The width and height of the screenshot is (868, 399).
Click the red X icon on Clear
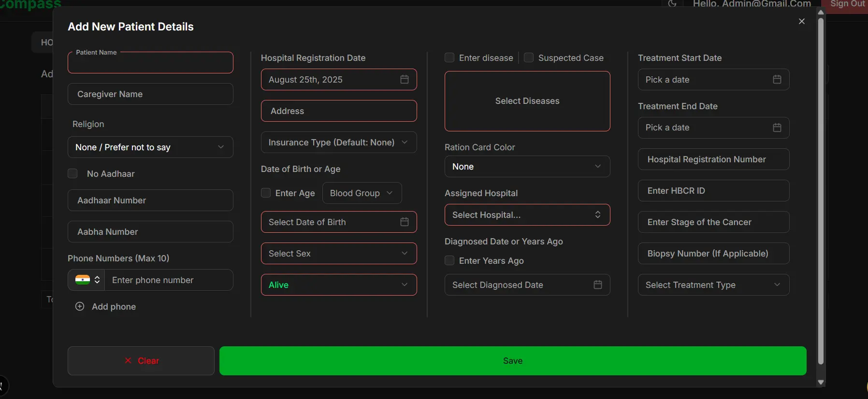tap(128, 360)
